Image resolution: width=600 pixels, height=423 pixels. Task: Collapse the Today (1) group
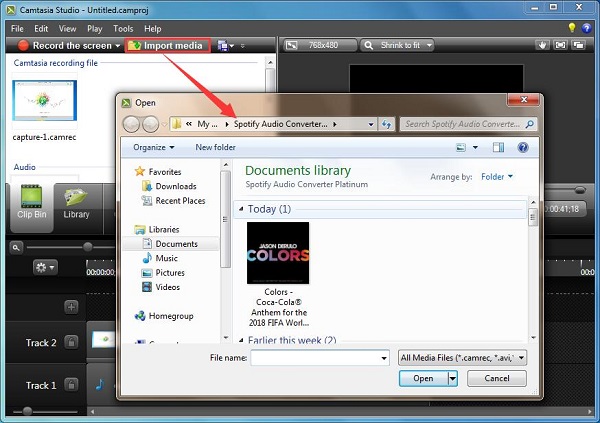point(241,209)
